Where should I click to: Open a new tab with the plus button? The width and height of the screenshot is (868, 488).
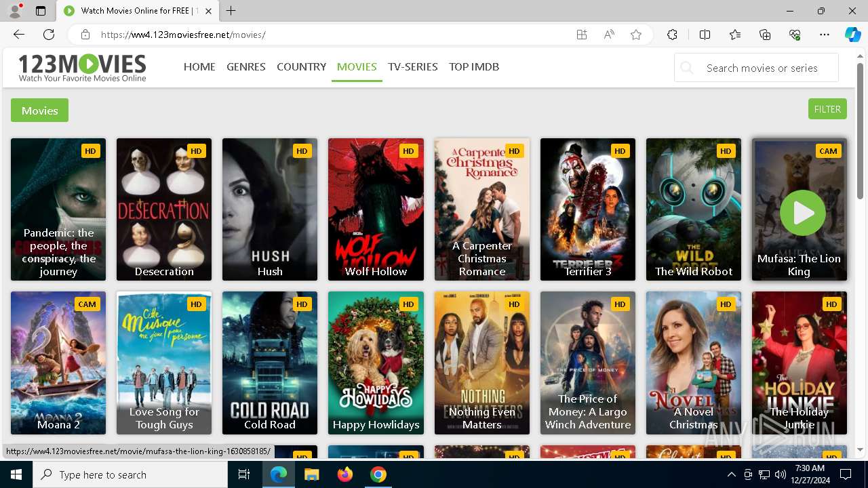[x=231, y=11]
